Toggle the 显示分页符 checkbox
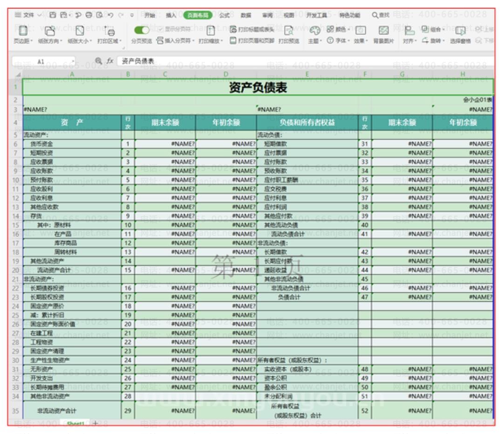The width and height of the screenshot is (504, 434). click(x=174, y=29)
